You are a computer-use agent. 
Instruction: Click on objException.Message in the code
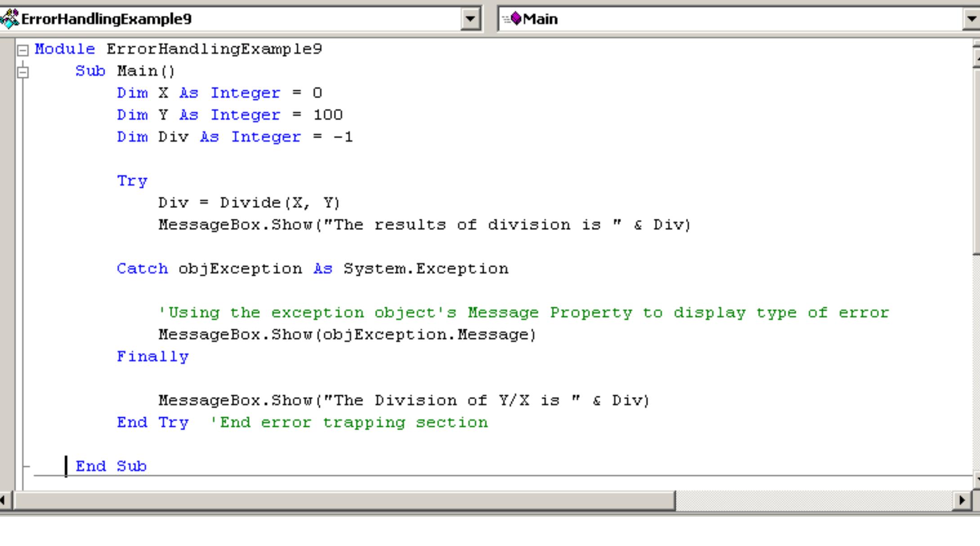point(429,335)
